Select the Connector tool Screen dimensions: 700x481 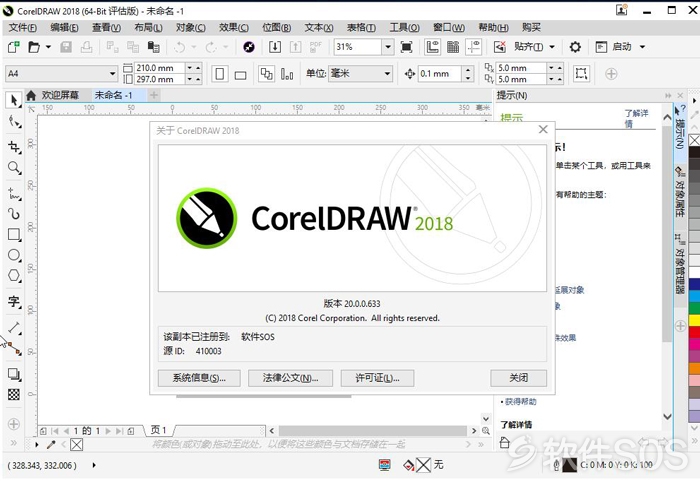(14, 348)
